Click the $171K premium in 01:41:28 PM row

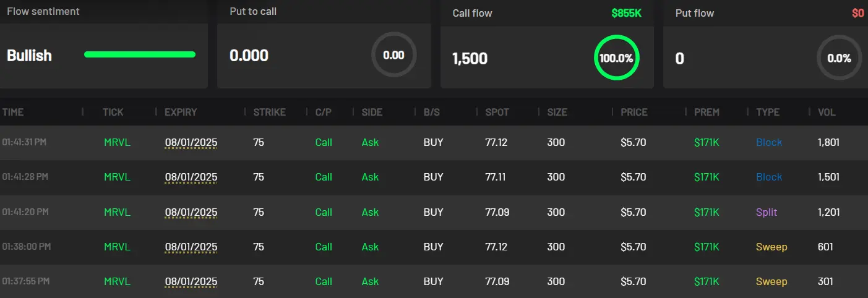pyautogui.click(x=707, y=177)
